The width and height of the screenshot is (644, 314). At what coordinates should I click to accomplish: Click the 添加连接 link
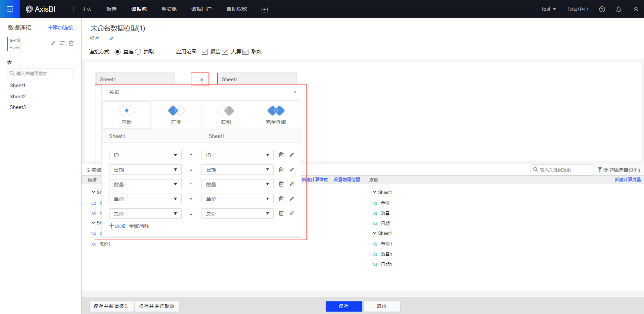pyautogui.click(x=60, y=28)
